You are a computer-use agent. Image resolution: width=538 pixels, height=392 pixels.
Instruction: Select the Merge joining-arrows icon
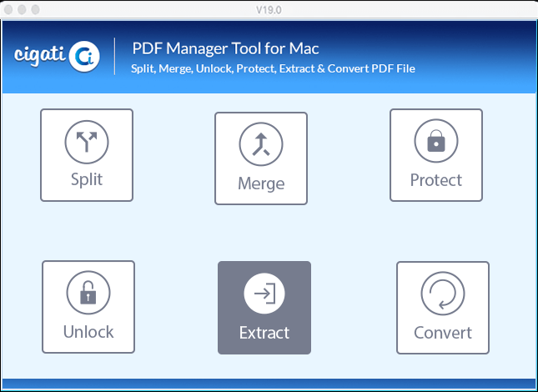tap(261, 144)
